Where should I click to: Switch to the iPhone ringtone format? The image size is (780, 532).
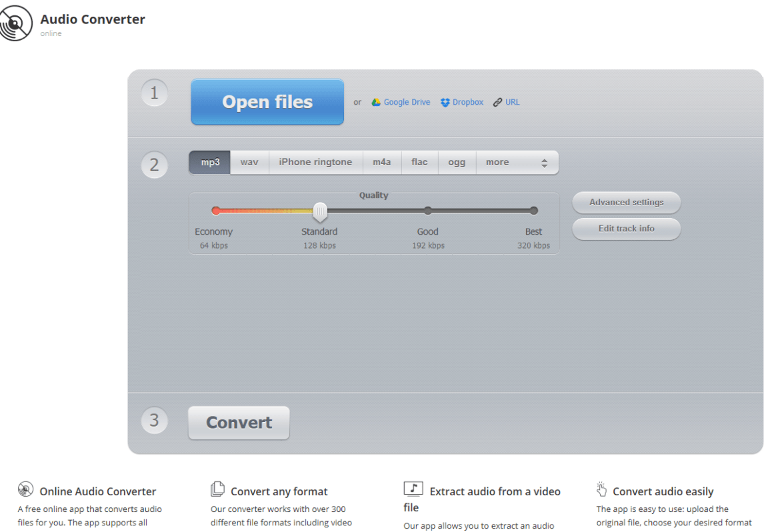click(x=315, y=162)
